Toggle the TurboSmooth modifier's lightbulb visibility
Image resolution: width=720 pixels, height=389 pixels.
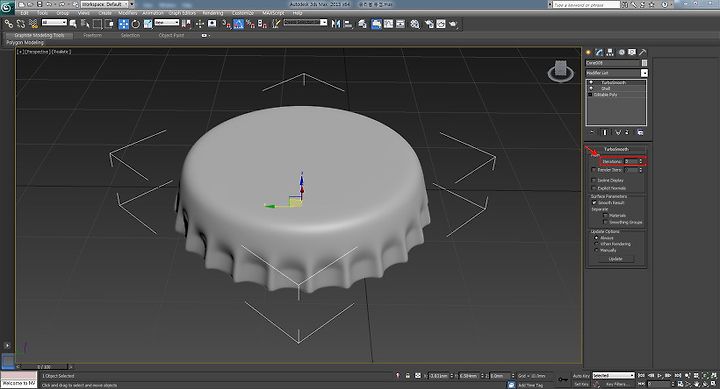point(591,83)
